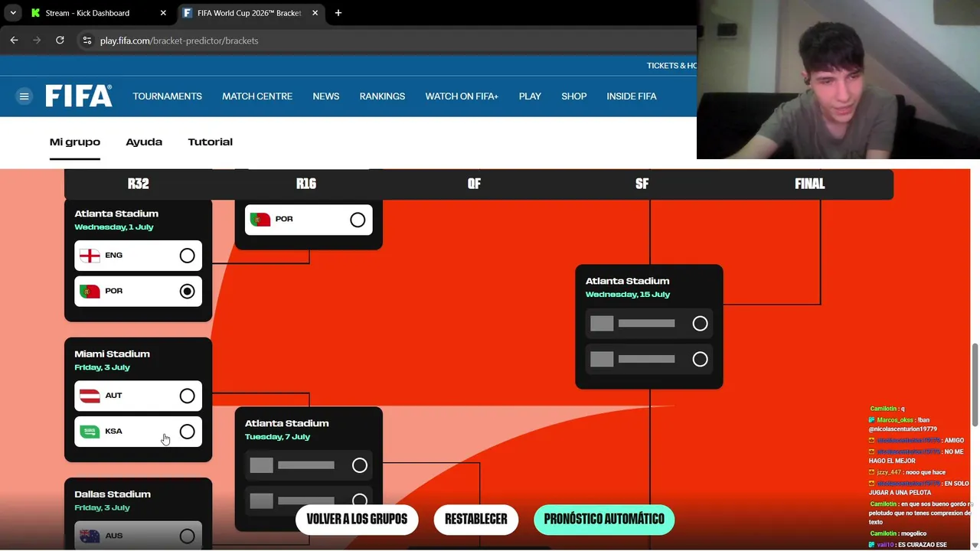Select first team radio in Atlanta 15 July semifinal
The height and width of the screenshot is (551, 980).
tap(700, 324)
